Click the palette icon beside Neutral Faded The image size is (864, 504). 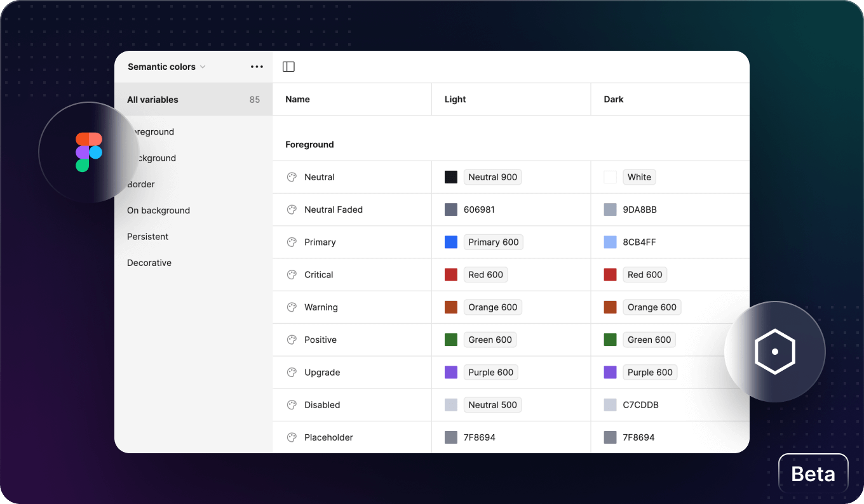pyautogui.click(x=292, y=209)
